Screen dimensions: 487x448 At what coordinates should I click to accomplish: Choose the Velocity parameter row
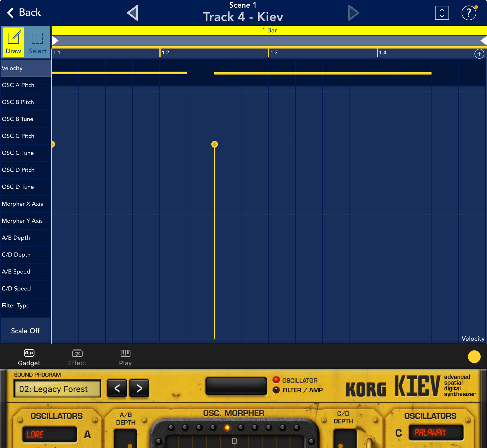25,68
